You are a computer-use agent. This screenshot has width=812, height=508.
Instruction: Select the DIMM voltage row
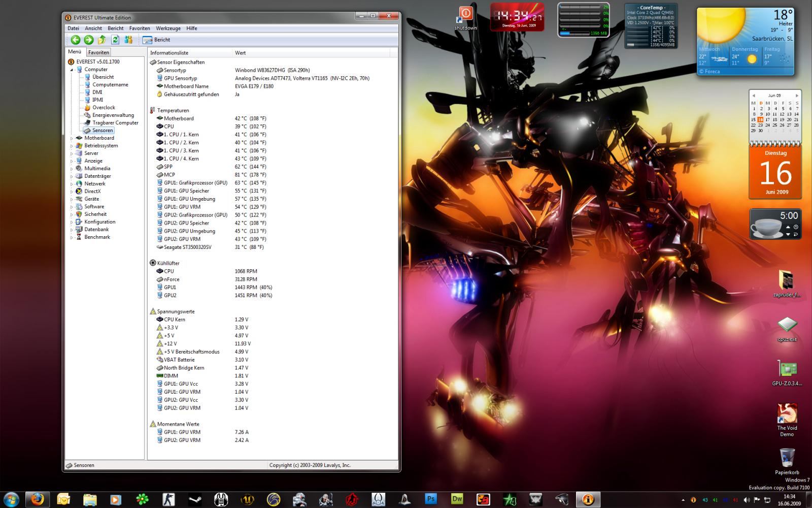click(272, 376)
